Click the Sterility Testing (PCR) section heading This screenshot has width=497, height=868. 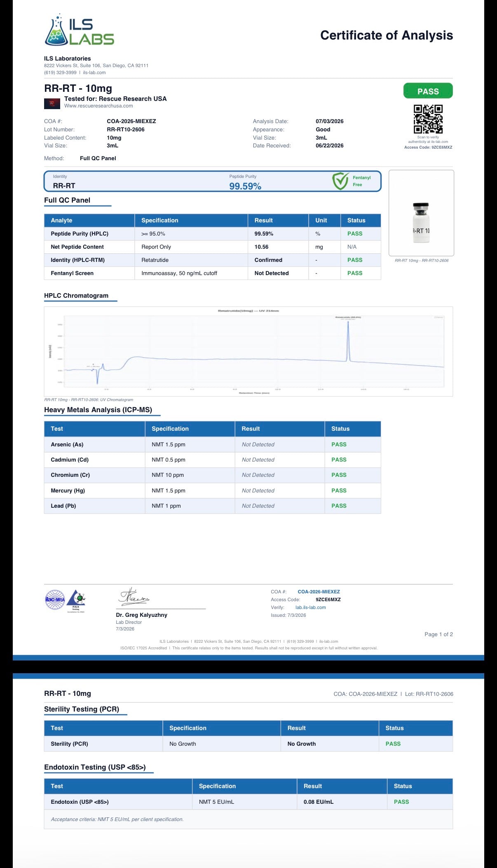(82, 709)
